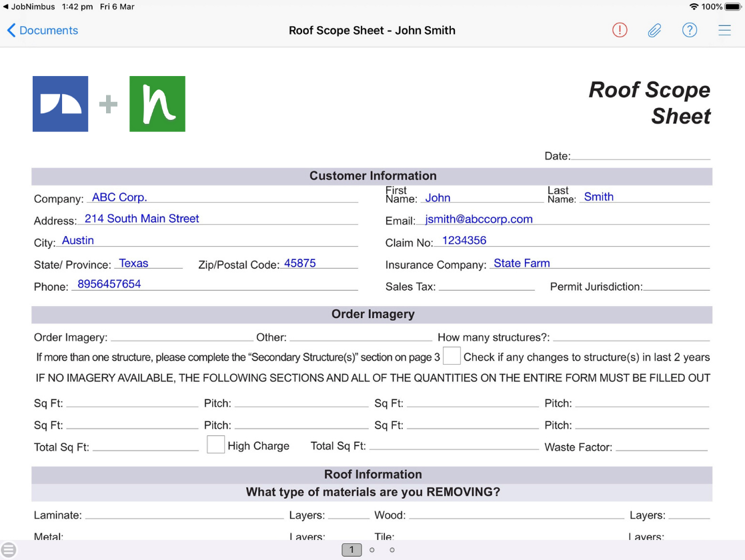Select the Customer Information section header
745x560 pixels.
tap(372, 176)
